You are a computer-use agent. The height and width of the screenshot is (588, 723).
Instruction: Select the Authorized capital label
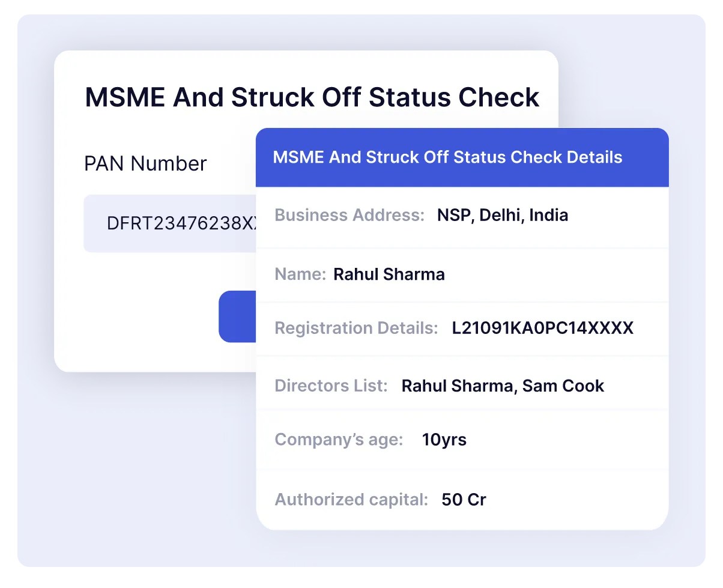click(x=351, y=499)
